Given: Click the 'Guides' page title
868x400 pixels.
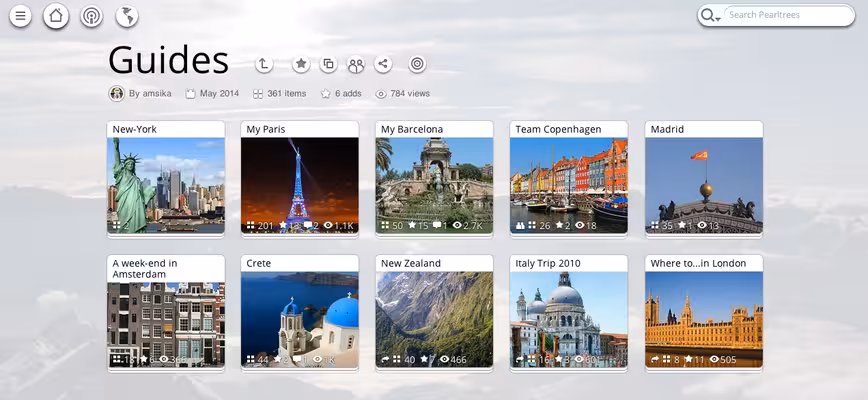Looking at the screenshot, I should [x=168, y=60].
